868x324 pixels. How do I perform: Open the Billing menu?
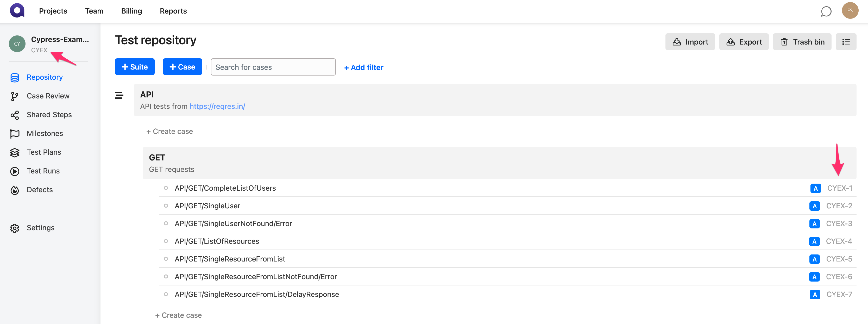131,11
